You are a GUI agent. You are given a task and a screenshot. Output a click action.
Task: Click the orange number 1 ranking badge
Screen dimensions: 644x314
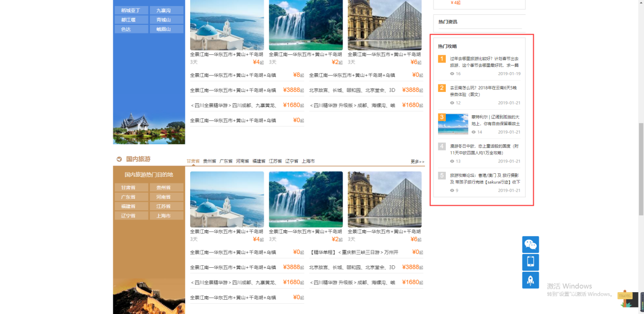[x=442, y=59]
